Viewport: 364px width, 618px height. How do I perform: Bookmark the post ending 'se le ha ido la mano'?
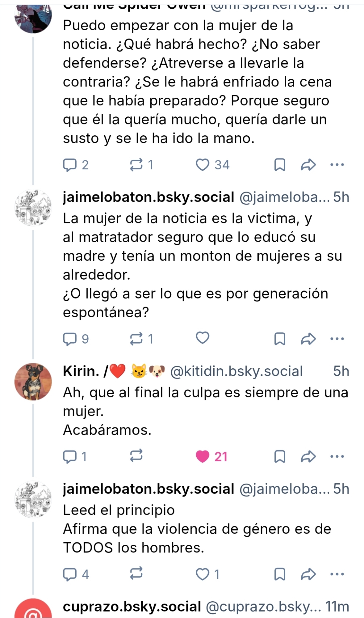click(x=280, y=165)
